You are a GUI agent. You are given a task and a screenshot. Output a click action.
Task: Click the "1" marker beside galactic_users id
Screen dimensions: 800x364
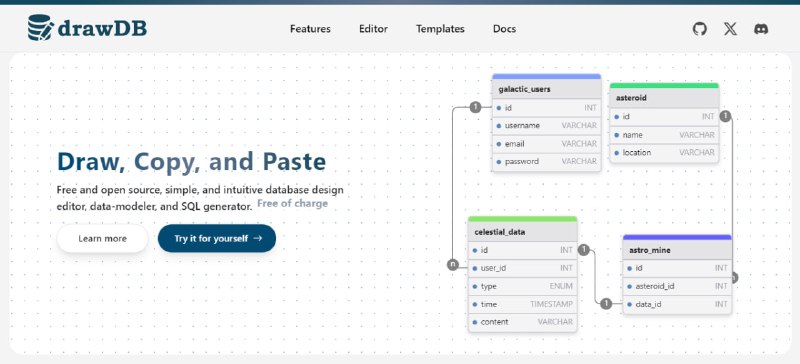click(475, 107)
